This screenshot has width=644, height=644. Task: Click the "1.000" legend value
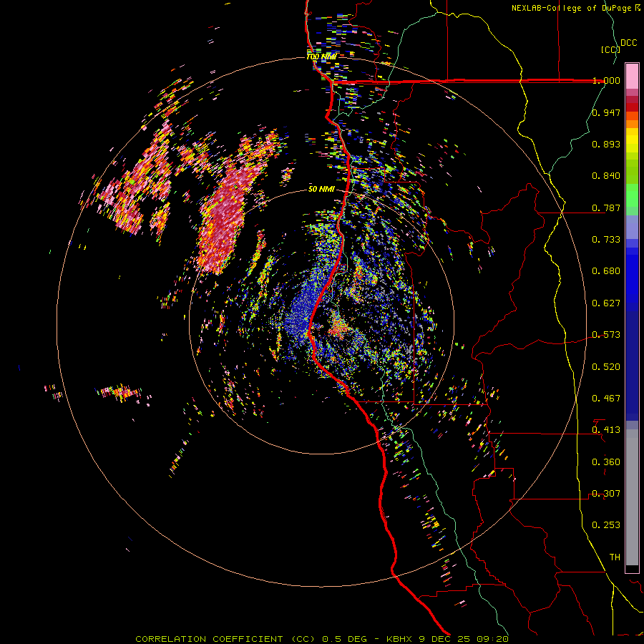click(x=606, y=80)
